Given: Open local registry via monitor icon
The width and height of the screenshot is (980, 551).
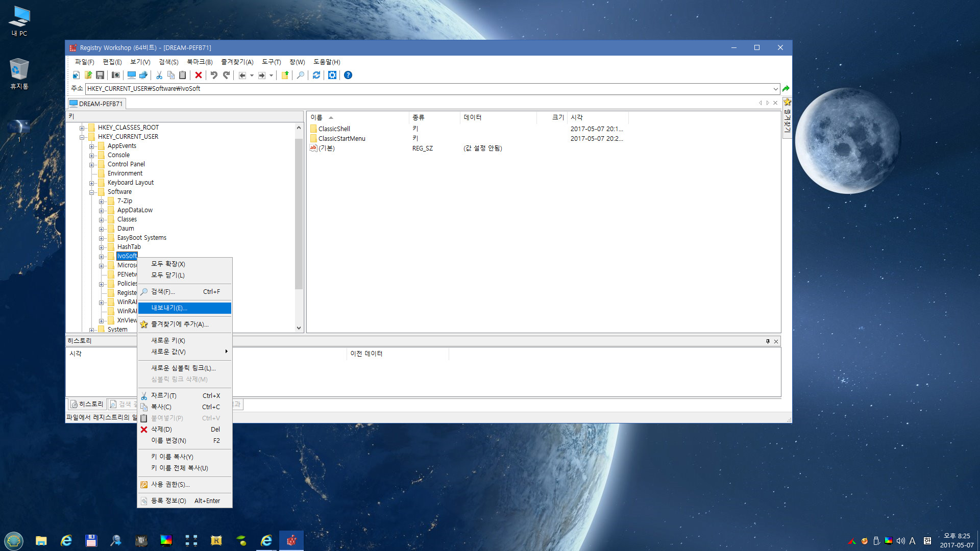Looking at the screenshot, I should coord(132,76).
